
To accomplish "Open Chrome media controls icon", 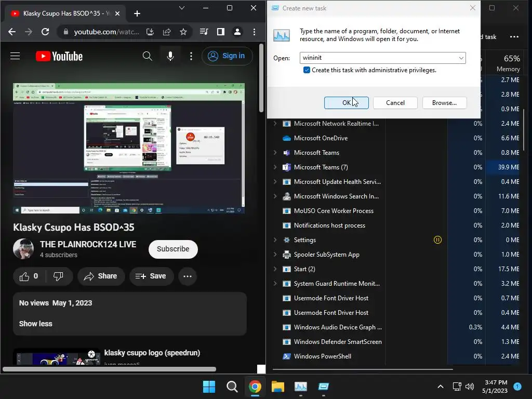I will [204, 32].
